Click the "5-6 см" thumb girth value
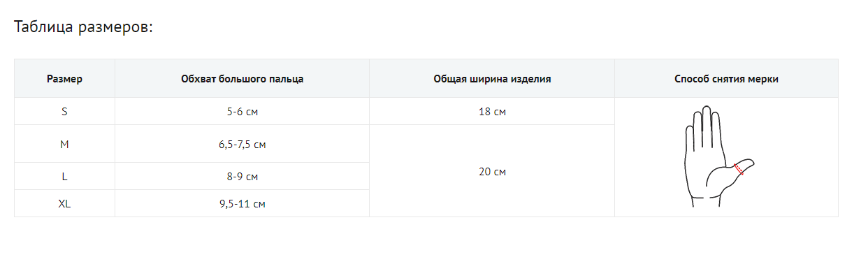The width and height of the screenshot is (868, 264). click(x=242, y=112)
